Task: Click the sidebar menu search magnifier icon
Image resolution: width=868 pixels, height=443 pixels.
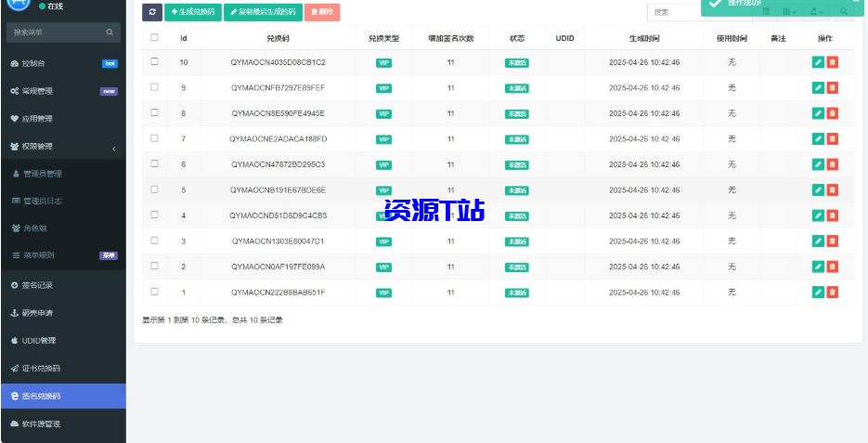Action: [110, 33]
